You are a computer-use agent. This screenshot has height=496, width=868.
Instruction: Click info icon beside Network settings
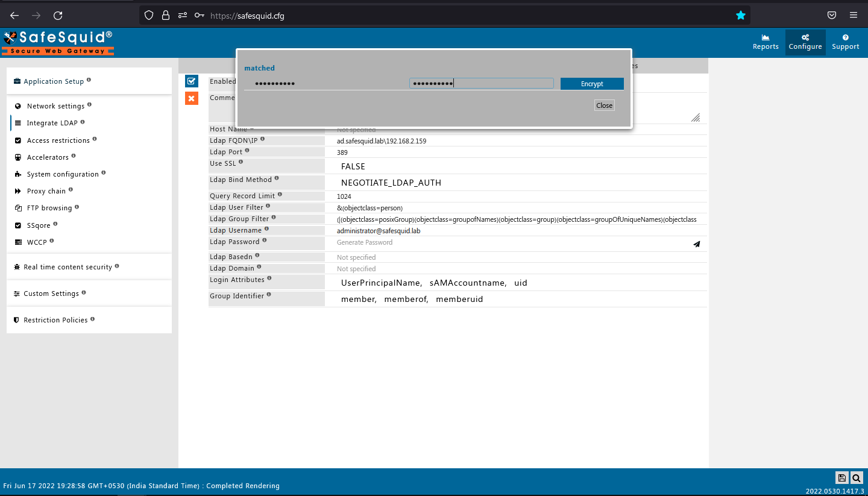pos(89,105)
